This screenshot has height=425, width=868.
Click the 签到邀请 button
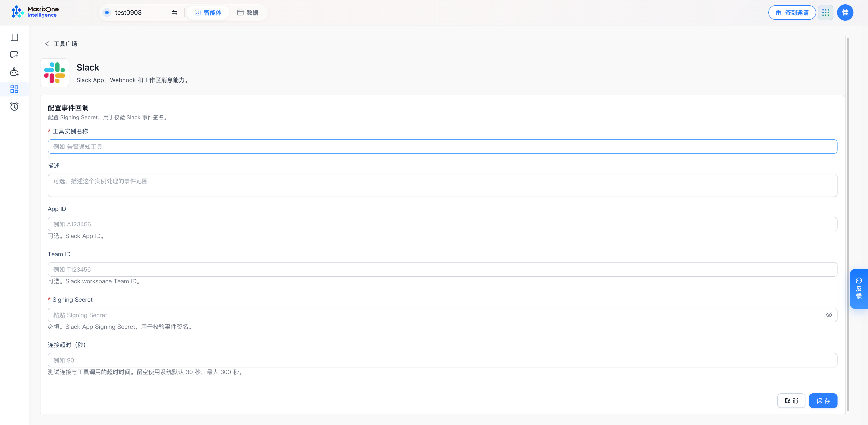[x=792, y=13]
